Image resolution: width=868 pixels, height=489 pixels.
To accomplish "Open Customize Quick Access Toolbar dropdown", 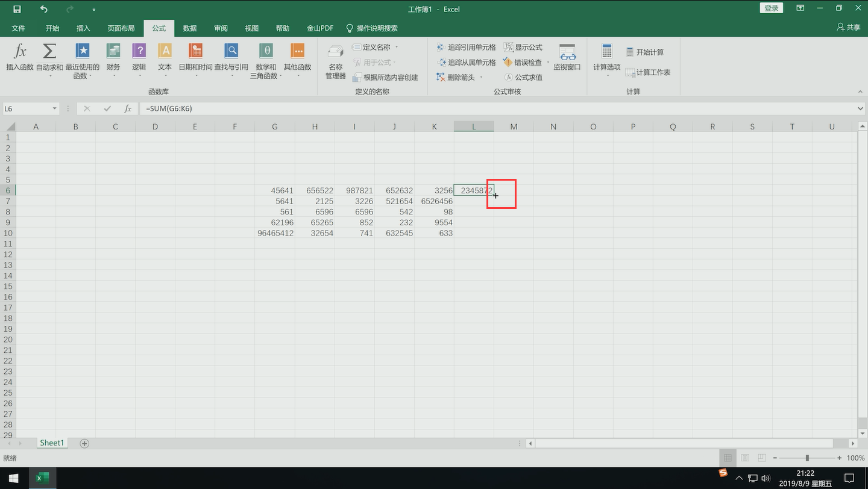I will coord(94,10).
